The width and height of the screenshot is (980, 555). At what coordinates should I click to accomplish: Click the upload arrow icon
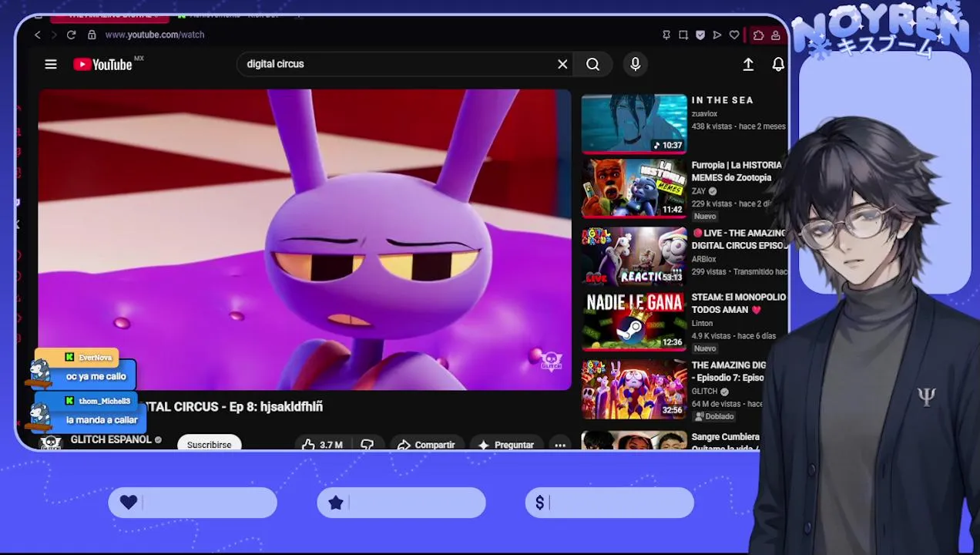point(748,65)
